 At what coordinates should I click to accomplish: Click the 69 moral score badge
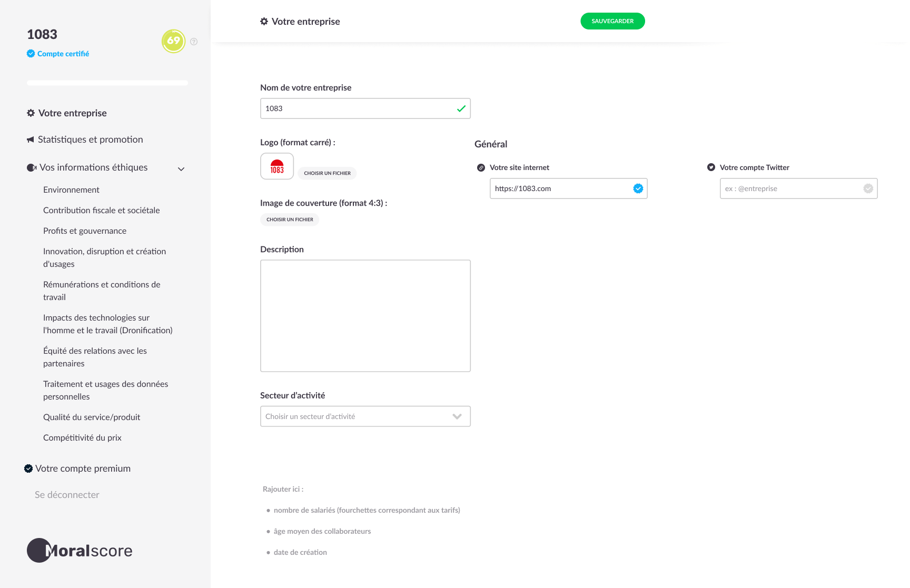[174, 41]
